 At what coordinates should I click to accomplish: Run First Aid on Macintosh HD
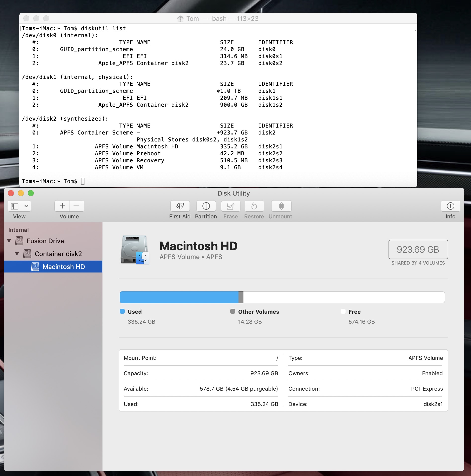(x=180, y=206)
